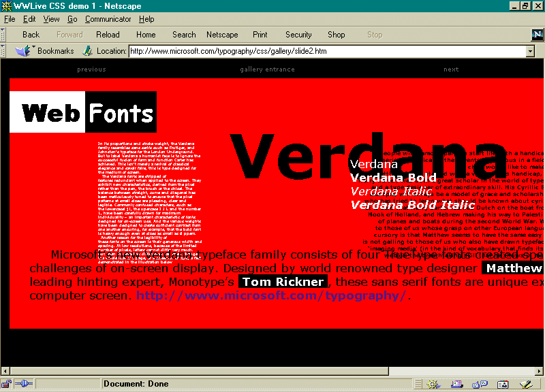The height and width of the screenshot is (392, 545).
Task: Click the horizontal scrollbar thumb
Action: tap(199, 371)
